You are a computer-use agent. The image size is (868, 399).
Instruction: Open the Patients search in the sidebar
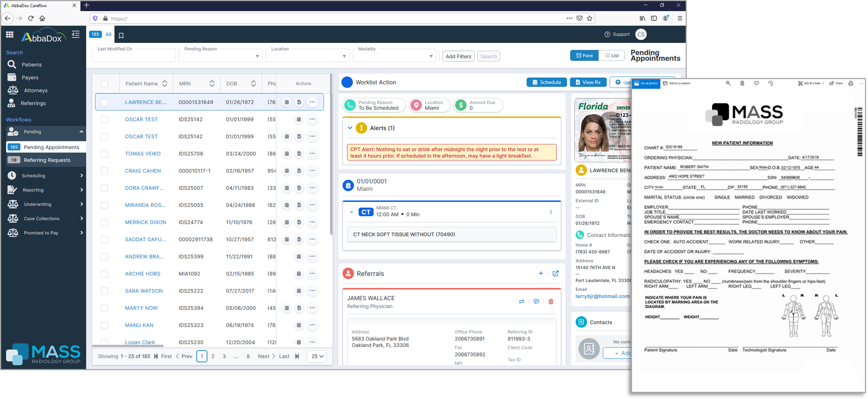[x=32, y=64]
